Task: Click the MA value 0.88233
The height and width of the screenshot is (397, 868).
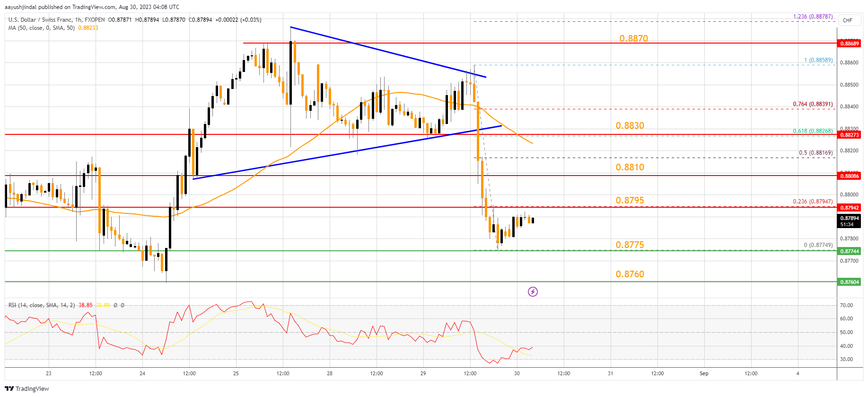Action: (x=88, y=28)
